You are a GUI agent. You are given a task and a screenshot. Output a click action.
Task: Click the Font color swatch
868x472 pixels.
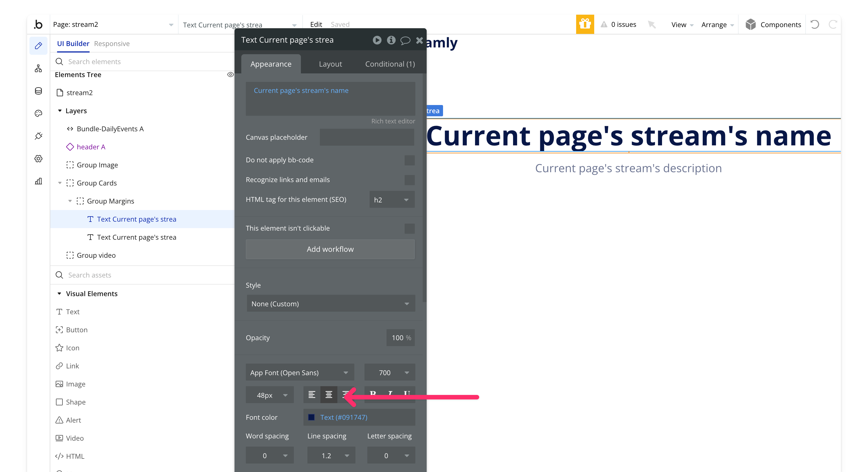pos(311,417)
